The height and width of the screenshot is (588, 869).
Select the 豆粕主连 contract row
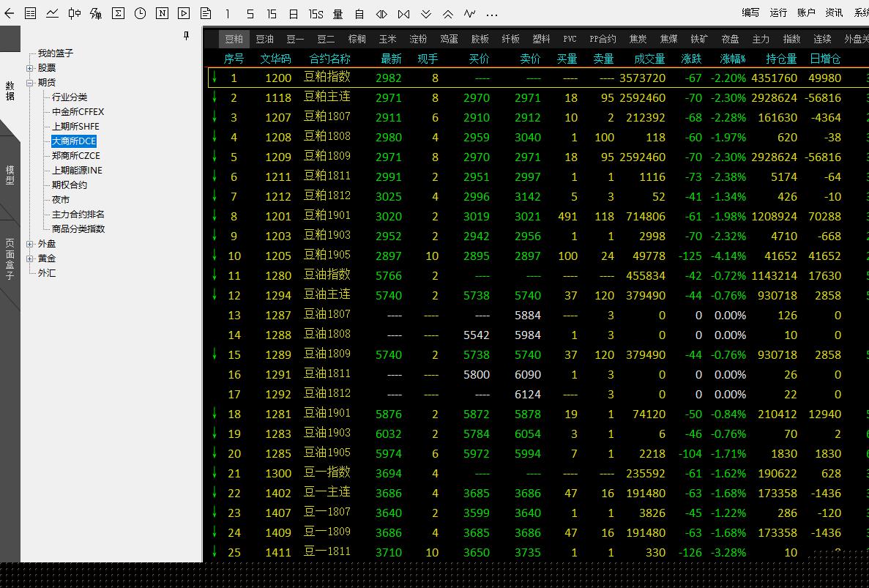pyautogui.click(x=327, y=97)
